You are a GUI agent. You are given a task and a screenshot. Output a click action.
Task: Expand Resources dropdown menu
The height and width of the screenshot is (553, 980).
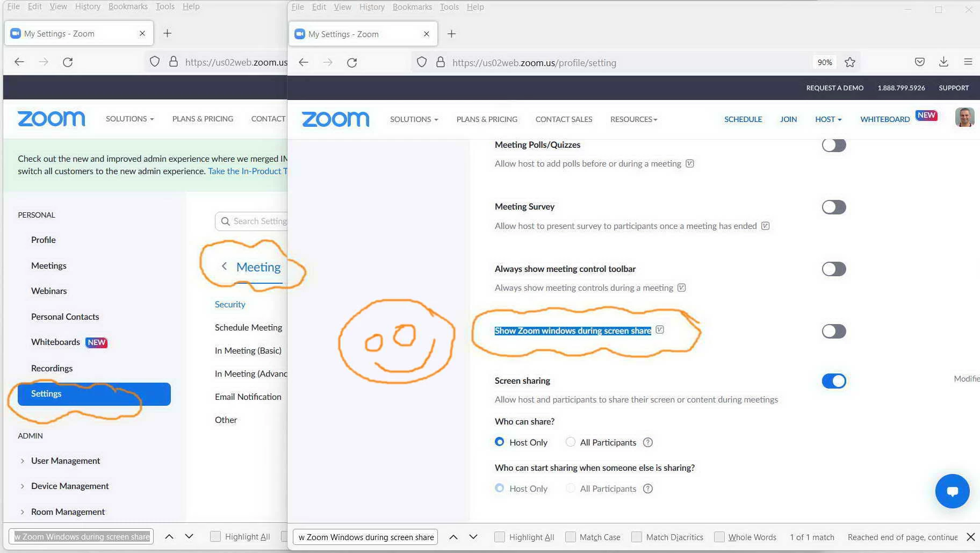(634, 119)
